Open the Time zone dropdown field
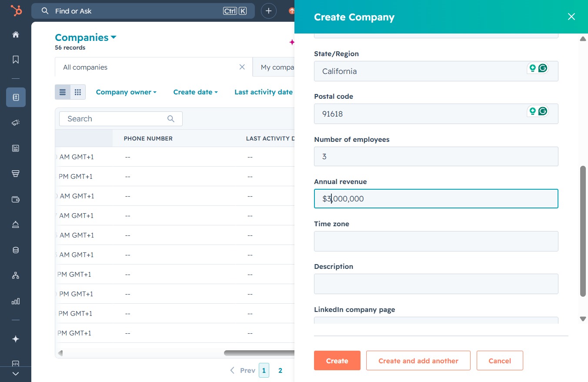Image resolution: width=588 pixels, height=382 pixels. pyautogui.click(x=436, y=241)
